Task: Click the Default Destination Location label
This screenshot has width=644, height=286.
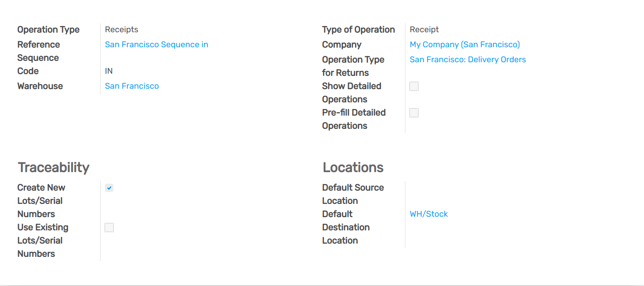Action: click(x=345, y=227)
